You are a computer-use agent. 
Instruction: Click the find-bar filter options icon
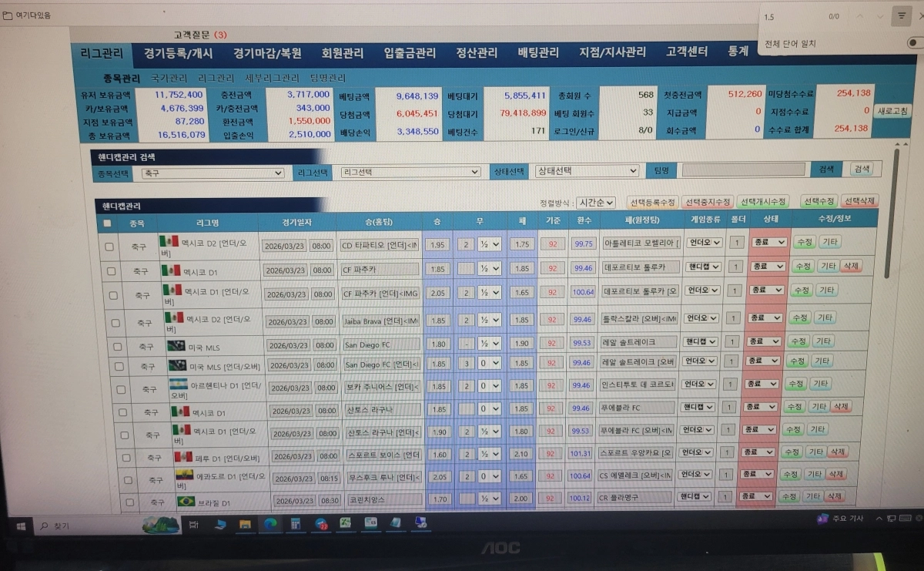(902, 15)
